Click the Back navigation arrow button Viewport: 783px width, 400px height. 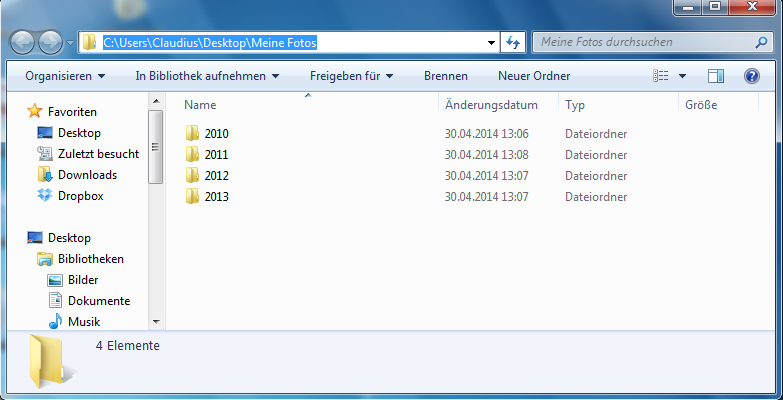pos(23,42)
